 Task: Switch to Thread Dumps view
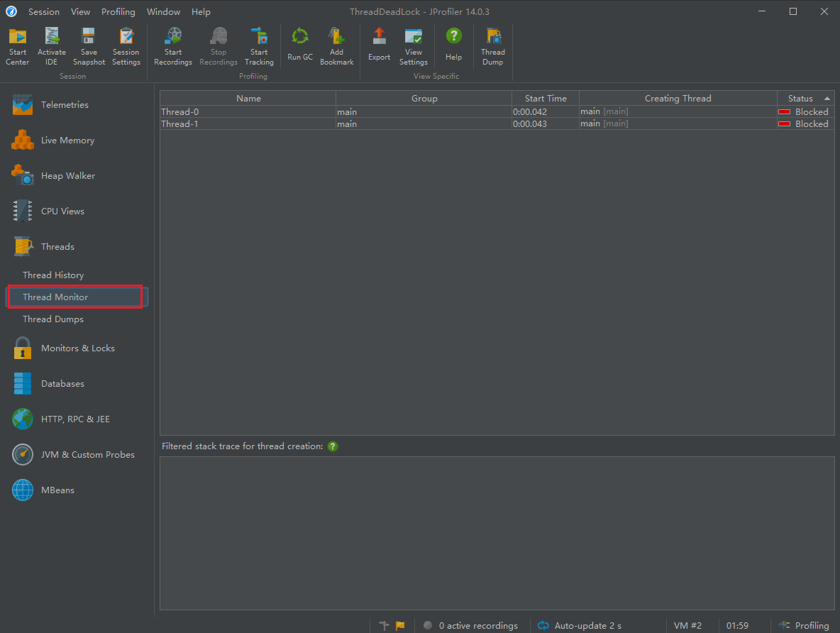pos(53,319)
